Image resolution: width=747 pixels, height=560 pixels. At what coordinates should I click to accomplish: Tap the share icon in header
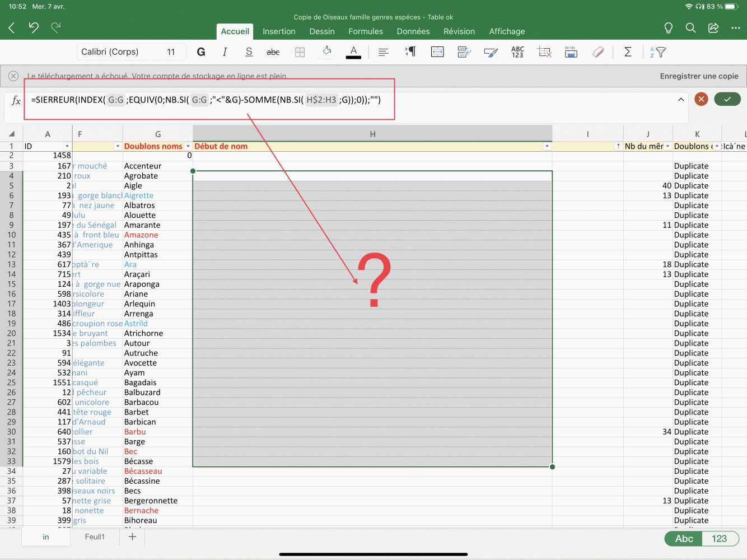point(713,28)
